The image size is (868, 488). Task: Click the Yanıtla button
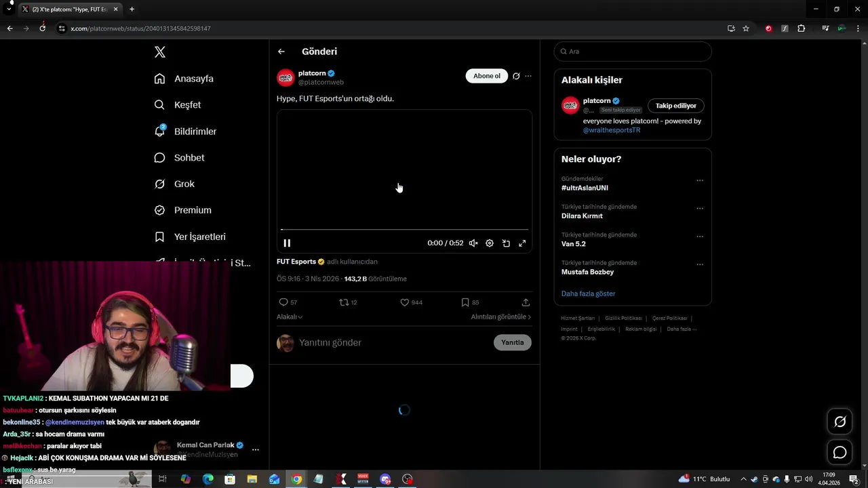point(513,342)
